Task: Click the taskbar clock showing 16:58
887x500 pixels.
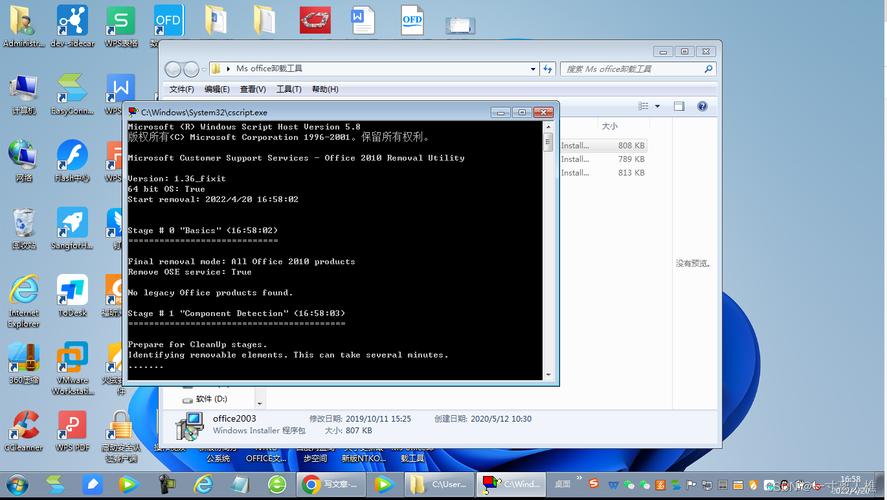Action: (x=851, y=484)
